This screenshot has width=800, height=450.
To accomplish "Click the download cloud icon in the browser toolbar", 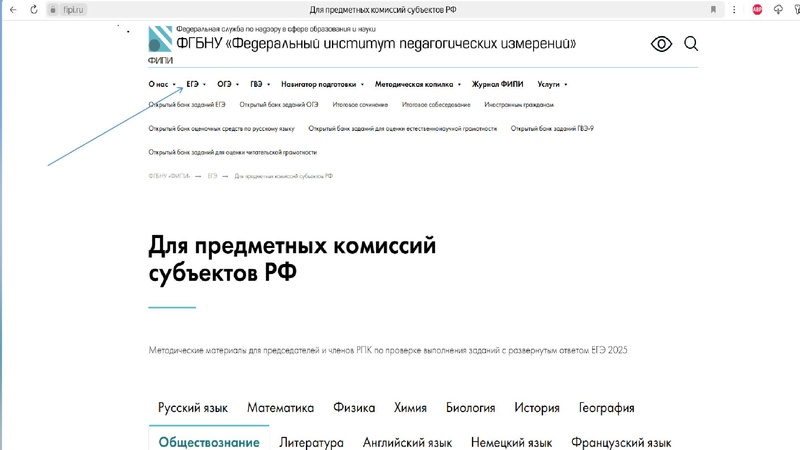I will pos(778,10).
